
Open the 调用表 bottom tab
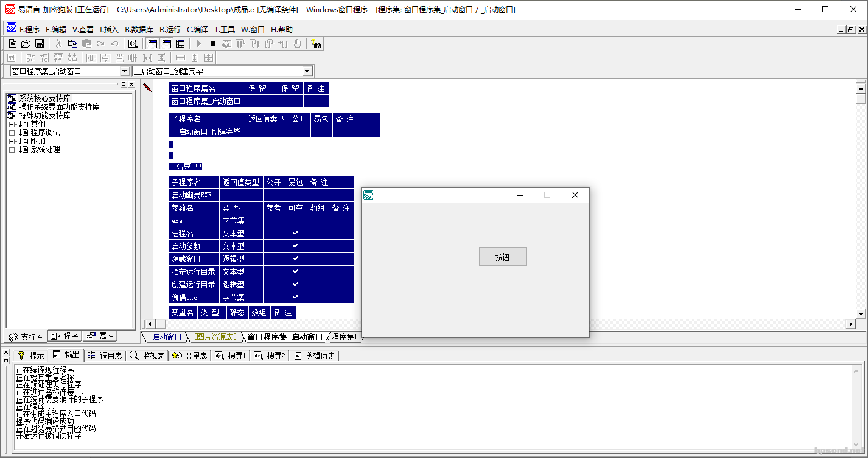(105, 355)
